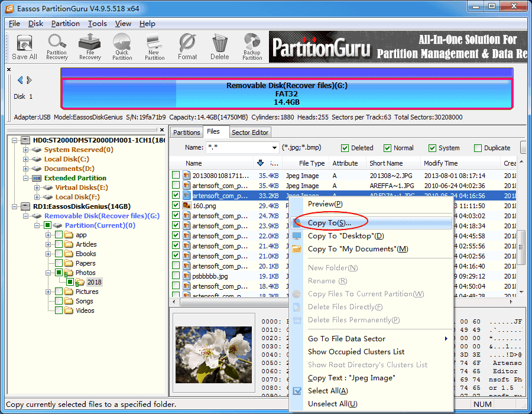Viewport: 532px width, 414px height.
Task: Click the Extended Partition icon
Action: tap(37, 178)
